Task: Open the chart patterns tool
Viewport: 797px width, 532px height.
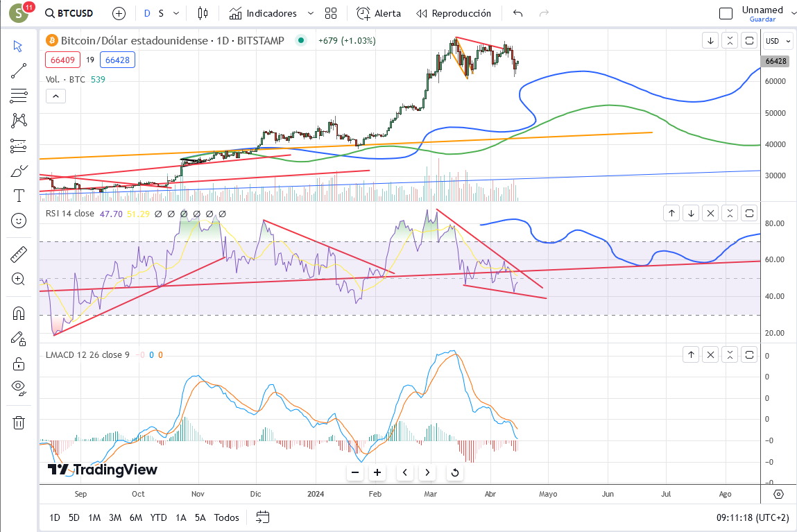Action: [18, 121]
